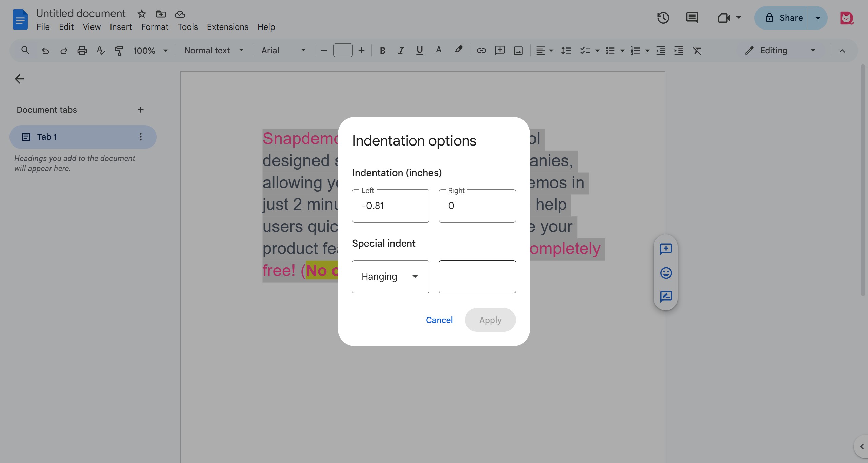Click the special indent value field
The image size is (868, 463).
tap(477, 276)
